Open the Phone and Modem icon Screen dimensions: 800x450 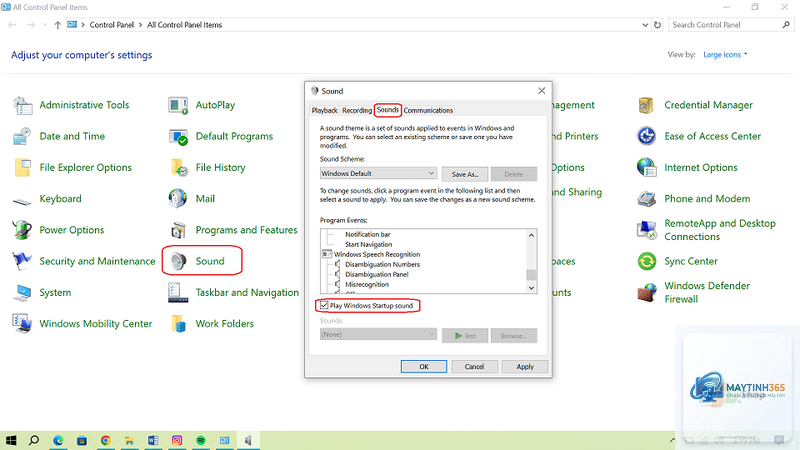[x=646, y=198]
